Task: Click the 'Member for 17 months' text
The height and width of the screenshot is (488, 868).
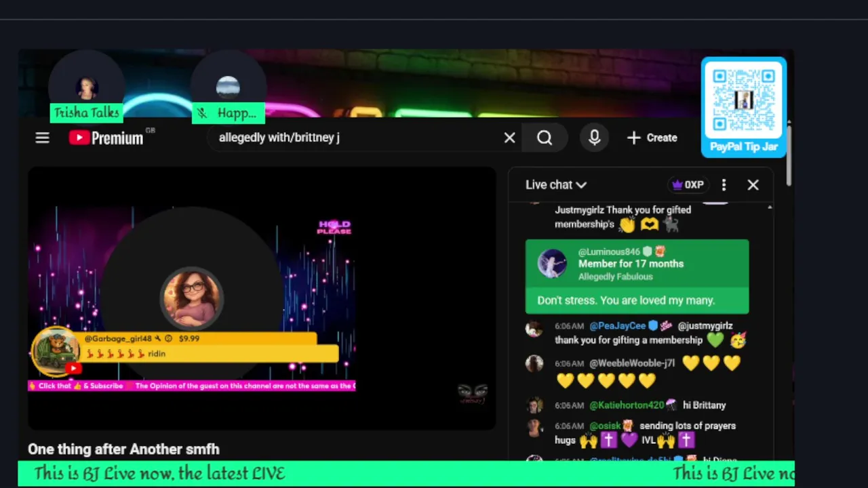Action: [x=631, y=264]
